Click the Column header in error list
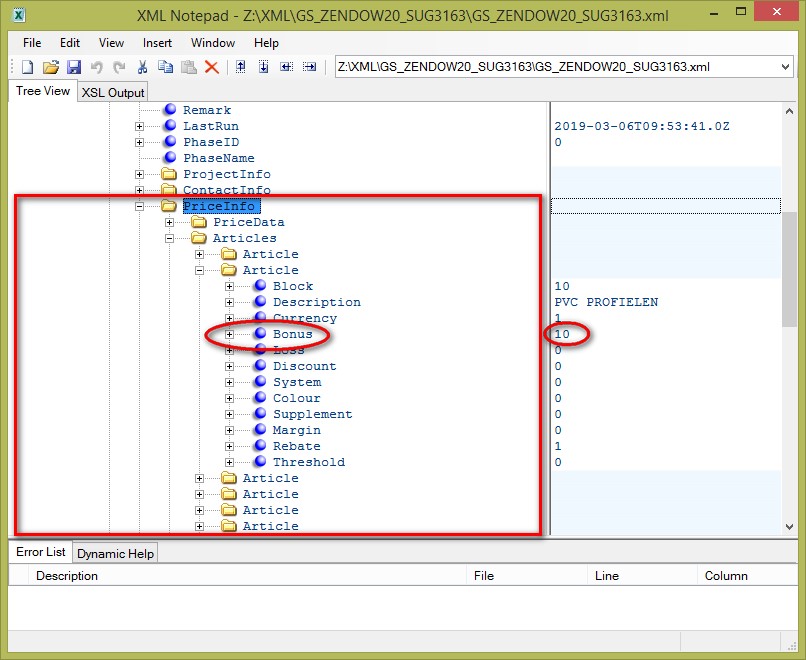Viewport: 806px width, 660px height. (x=747, y=576)
